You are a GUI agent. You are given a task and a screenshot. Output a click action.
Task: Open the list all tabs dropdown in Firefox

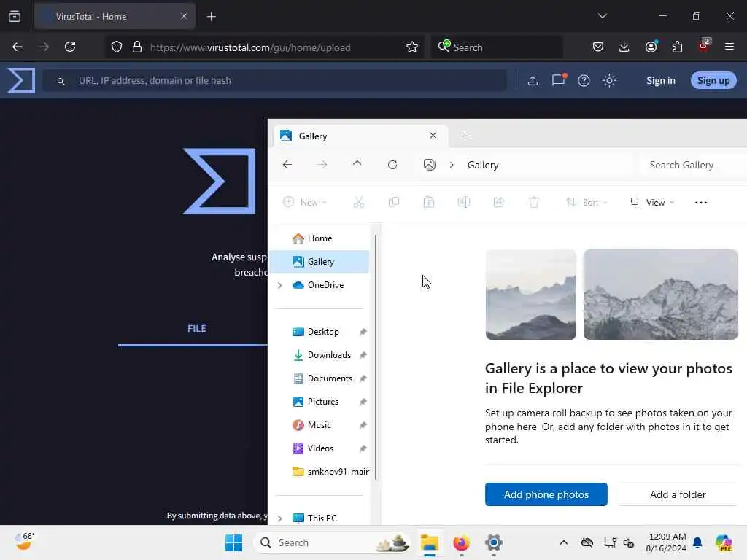point(603,16)
